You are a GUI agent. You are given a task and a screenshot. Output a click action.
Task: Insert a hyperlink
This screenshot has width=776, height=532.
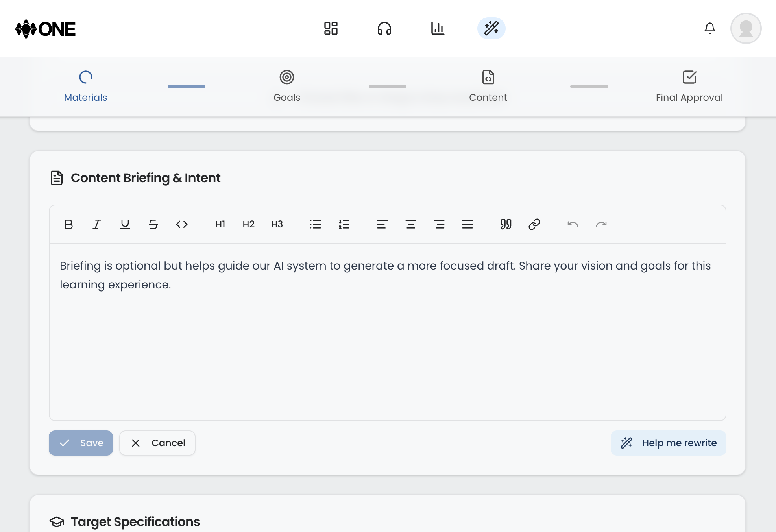point(534,224)
